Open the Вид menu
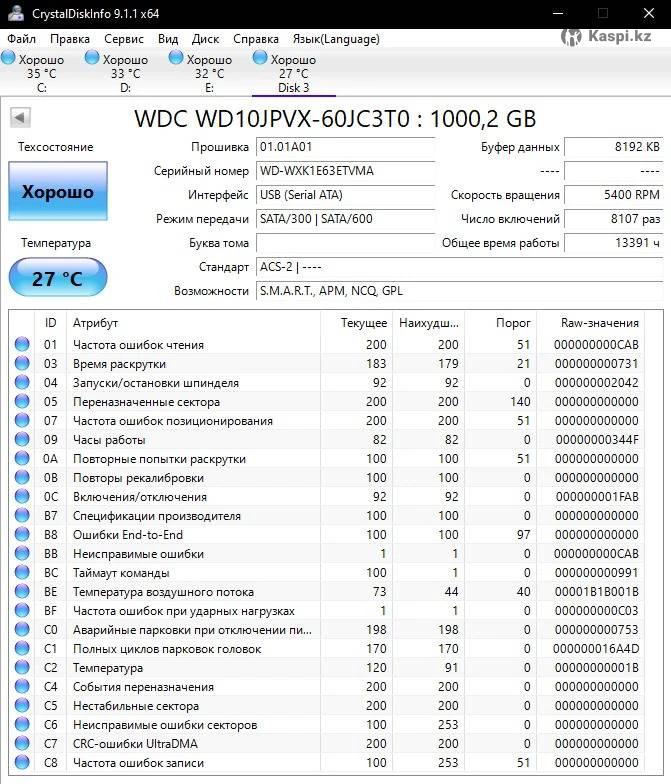Screen dimensions: 671x784 pyautogui.click(x=168, y=38)
